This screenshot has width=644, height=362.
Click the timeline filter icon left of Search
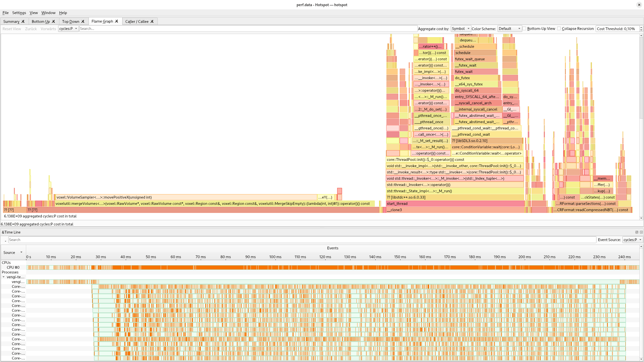5,240
